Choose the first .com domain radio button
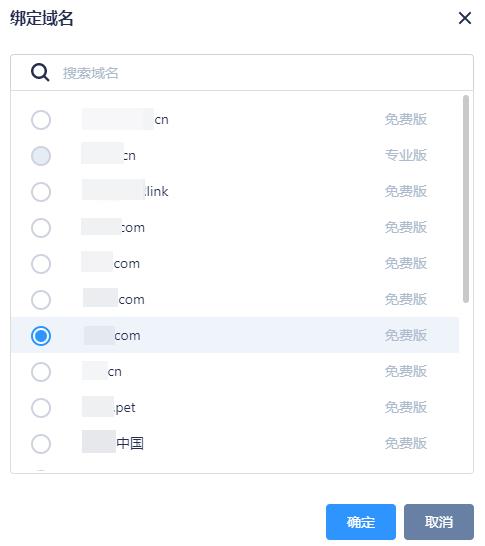This screenshot has width=485, height=546. point(41,228)
